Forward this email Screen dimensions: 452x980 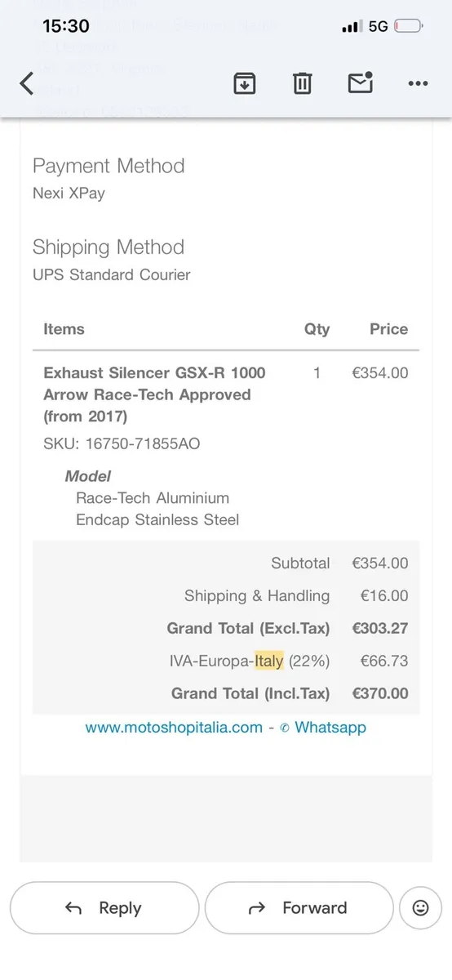coord(299,907)
